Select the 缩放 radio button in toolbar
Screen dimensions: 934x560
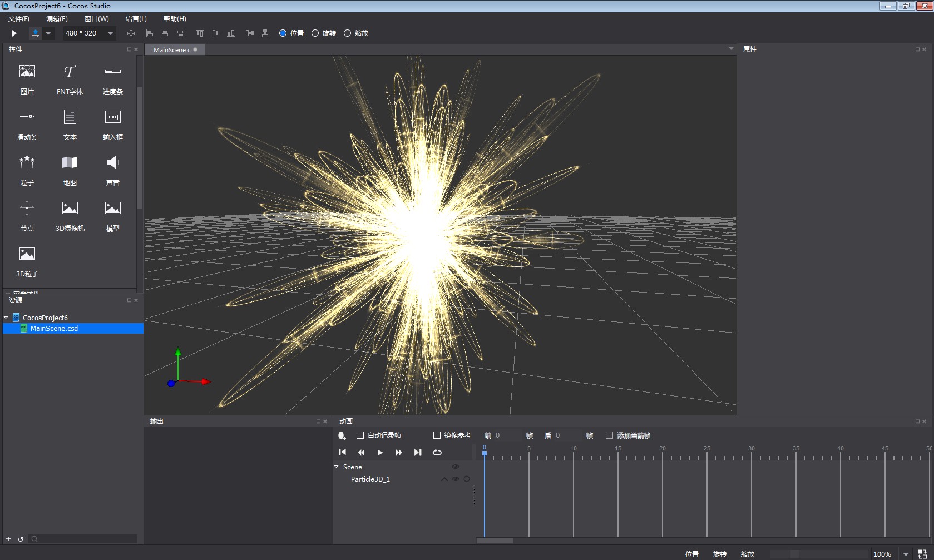click(x=347, y=33)
